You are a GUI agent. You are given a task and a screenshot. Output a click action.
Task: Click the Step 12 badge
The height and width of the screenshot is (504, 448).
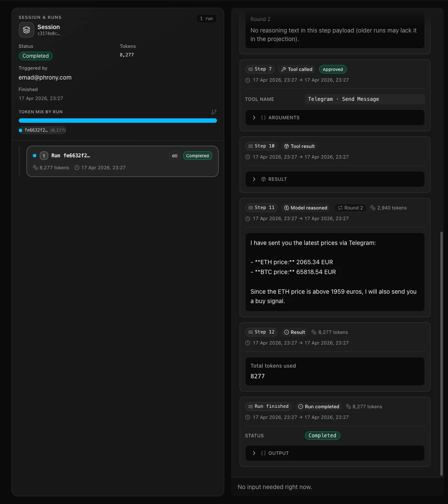[261, 332]
